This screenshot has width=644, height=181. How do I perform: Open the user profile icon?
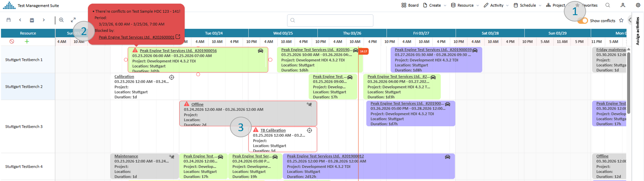pyautogui.click(x=623, y=5)
